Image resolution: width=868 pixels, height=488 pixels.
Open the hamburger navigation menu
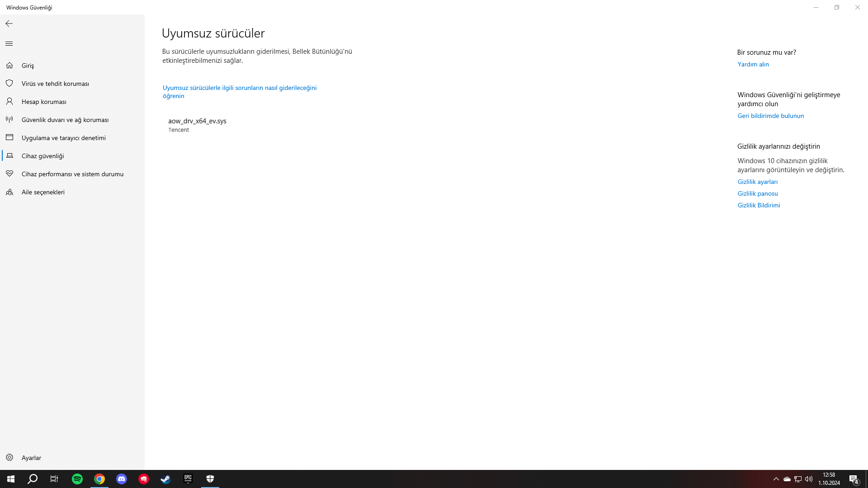coord(9,44)
